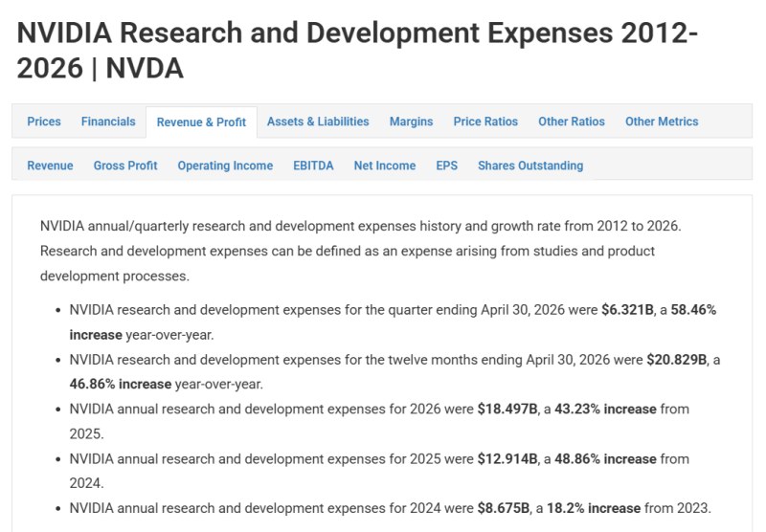The image size is (766, 532).
Task: Click the 43.23% increase figure
Action: click(605, 409)
